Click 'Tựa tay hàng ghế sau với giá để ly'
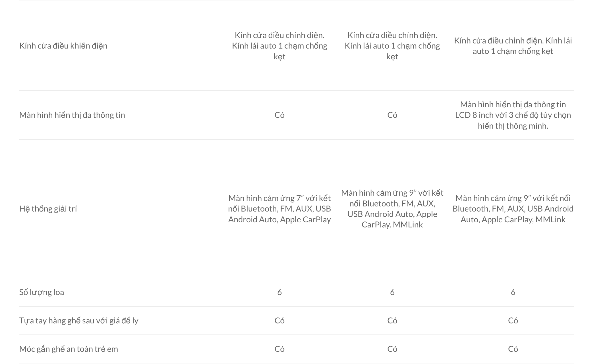Viewport: 605px width, 364px height. (x=79, y=321)
